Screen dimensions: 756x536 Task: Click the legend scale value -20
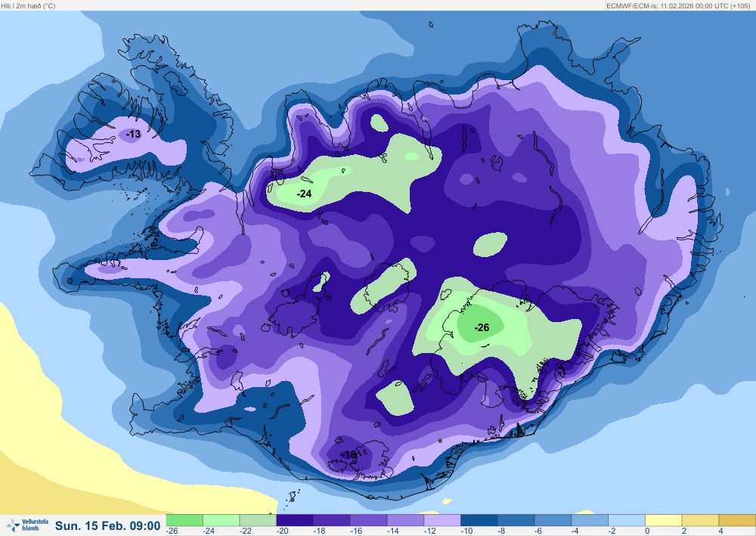tap(282, 531)
